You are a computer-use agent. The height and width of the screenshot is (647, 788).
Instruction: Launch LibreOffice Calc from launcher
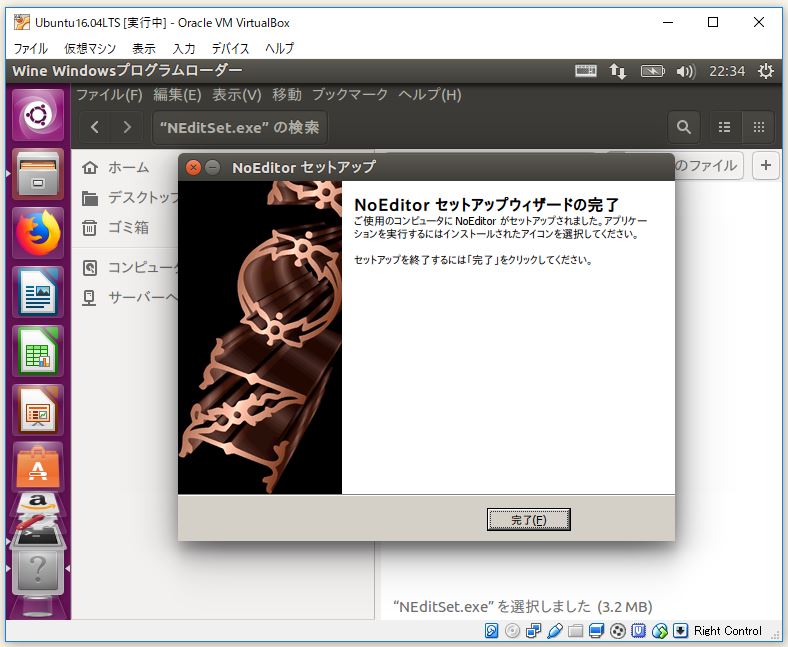point(38,351)
